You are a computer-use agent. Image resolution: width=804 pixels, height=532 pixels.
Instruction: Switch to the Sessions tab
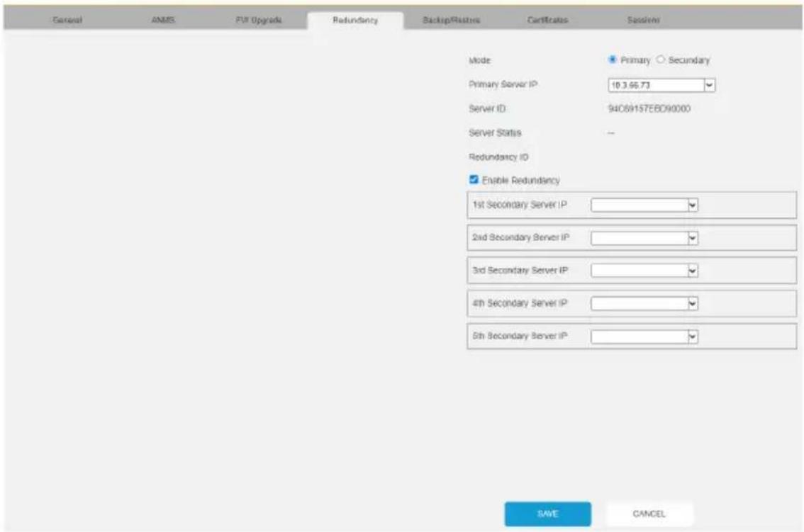point(644,20)
